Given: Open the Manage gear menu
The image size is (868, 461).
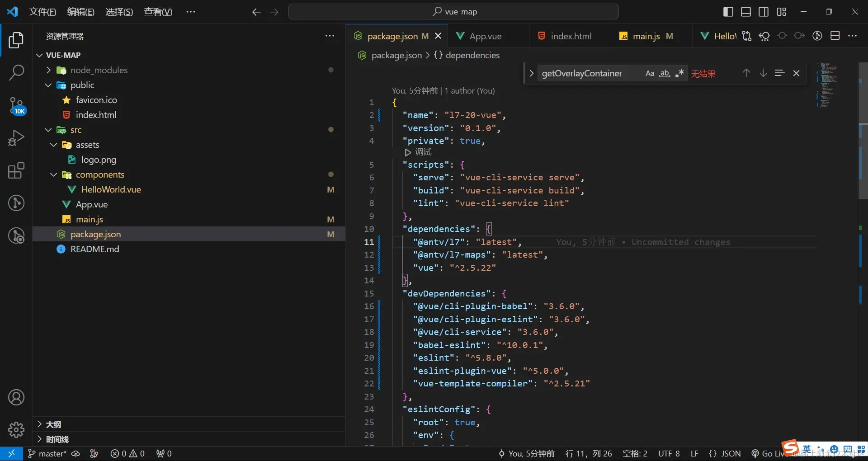Looking at the screenshot, I should [x=16, y=430].
